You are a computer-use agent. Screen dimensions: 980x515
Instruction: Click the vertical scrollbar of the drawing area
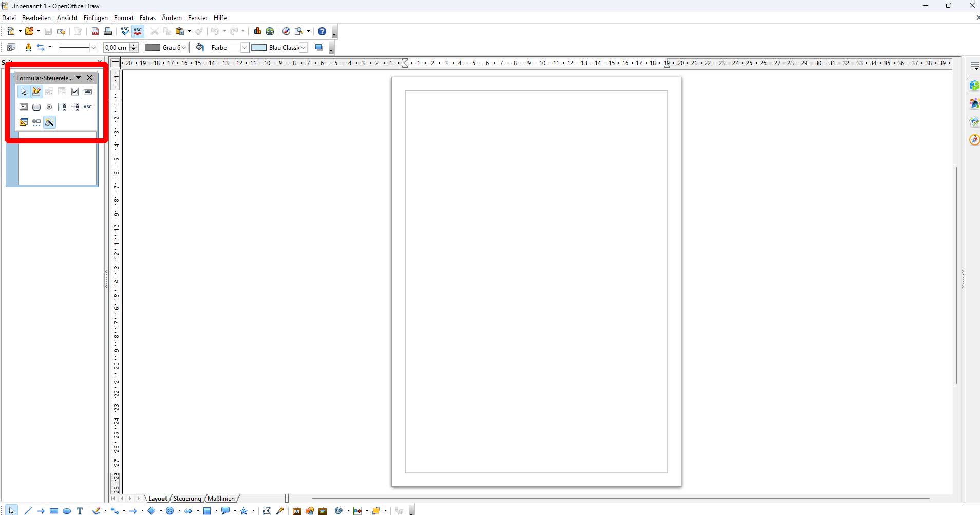coord(957,275)
